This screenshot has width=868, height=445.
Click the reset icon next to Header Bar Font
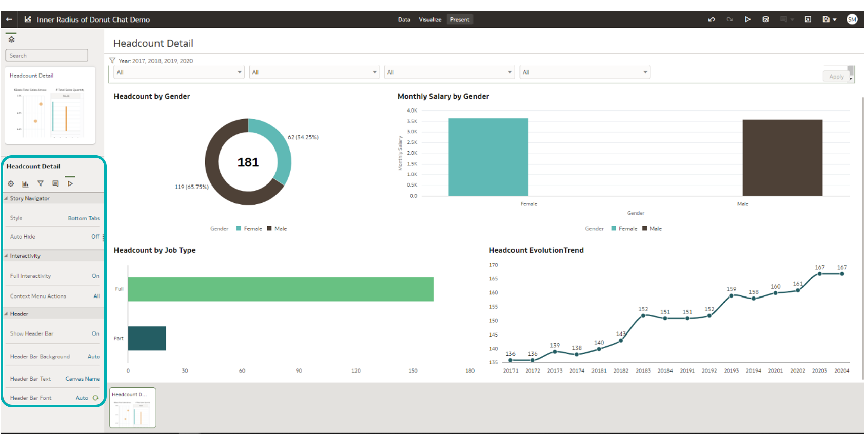coord(96,398)
